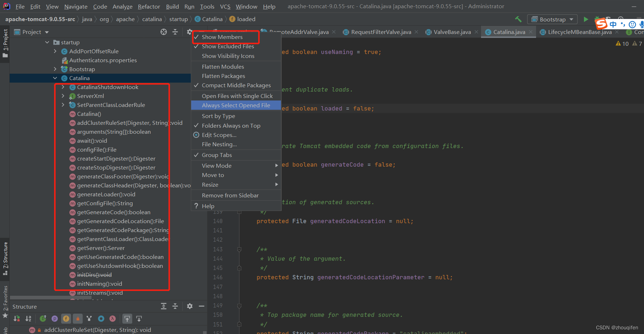Viewport: 644px width, 334px height.
Task: Expand SetParentClassLoaderRule node
Action: [x=63, y=105]
